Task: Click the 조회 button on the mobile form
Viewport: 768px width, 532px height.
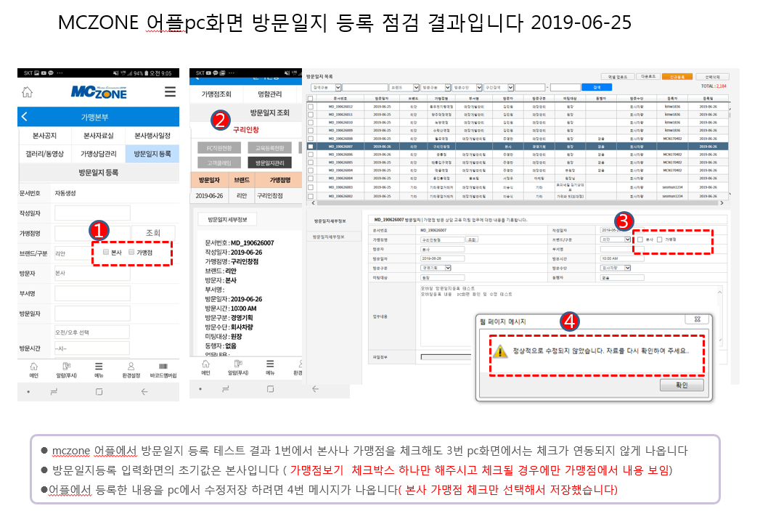Action: [153, 233]
